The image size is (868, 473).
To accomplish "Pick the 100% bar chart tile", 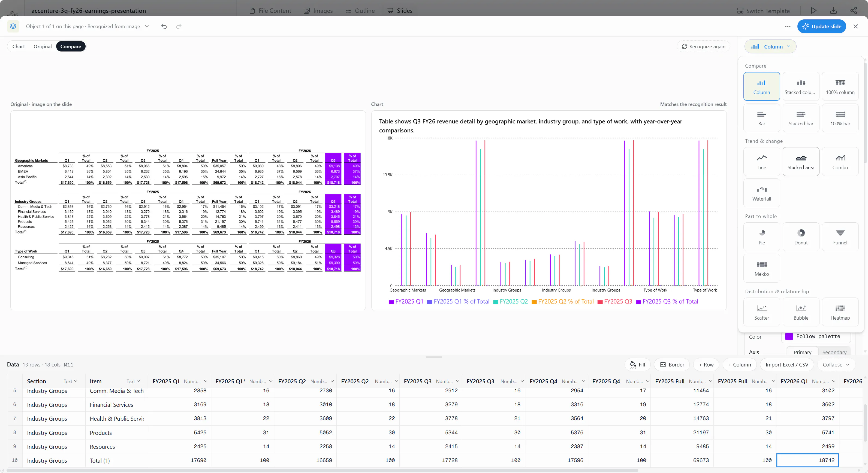I will [840, 118].
